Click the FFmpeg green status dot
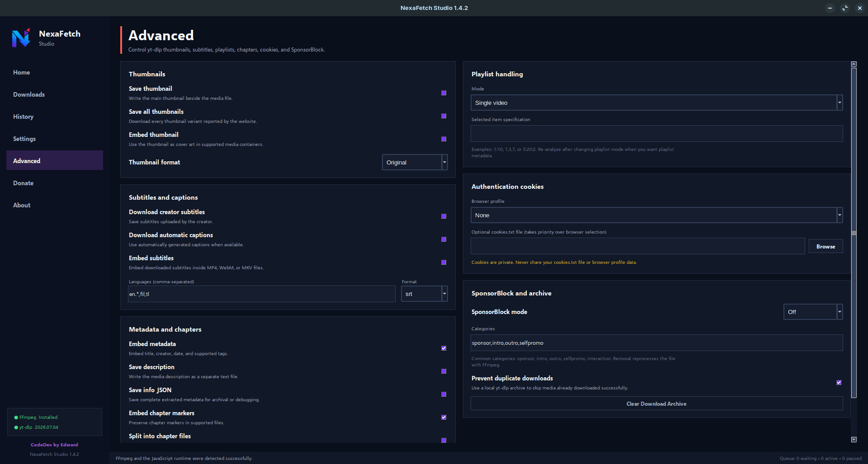Image resolution: width=868 pixels, height=464 pixels. 16,417
